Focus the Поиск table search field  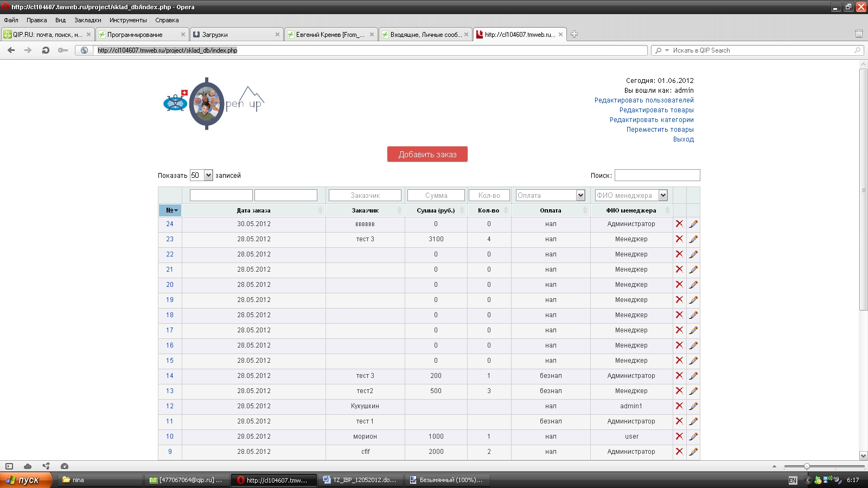657,175
